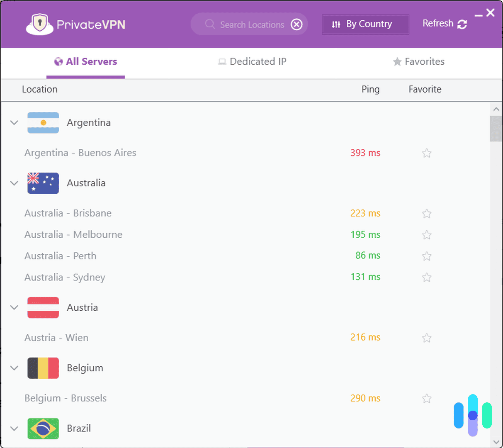Click inside the Search Locations field
Image resolution: width=503 pixels, height=448 pixels.
(249, 24)
